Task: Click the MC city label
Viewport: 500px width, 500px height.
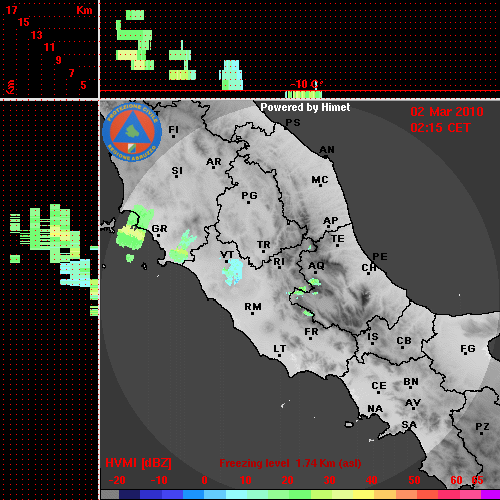Action: pos(320,180)
